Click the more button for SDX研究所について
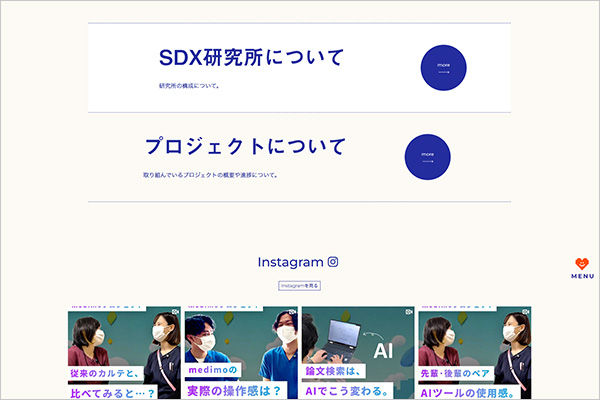 (443, 68)
